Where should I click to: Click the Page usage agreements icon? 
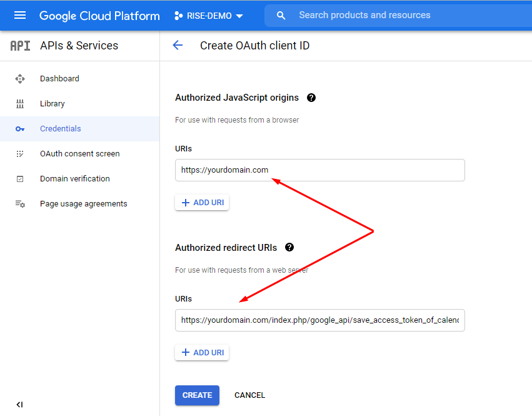coord(20,203)
